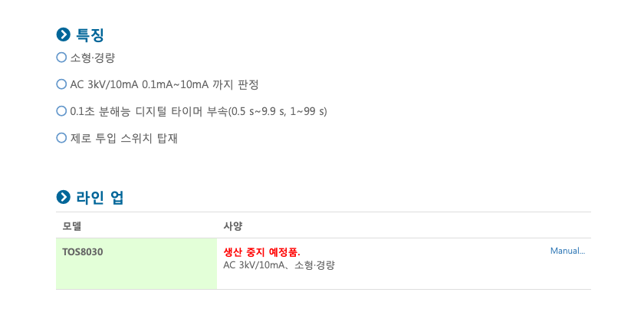
Task: Click the arrow icon beside 특징 heading
Action: point(63,35)
